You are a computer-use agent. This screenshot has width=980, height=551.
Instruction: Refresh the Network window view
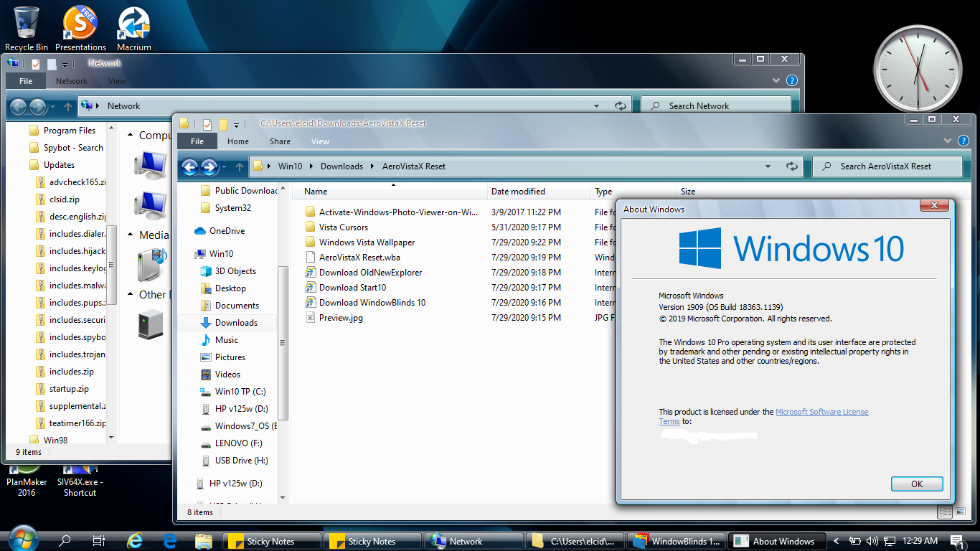pos(621,105)
